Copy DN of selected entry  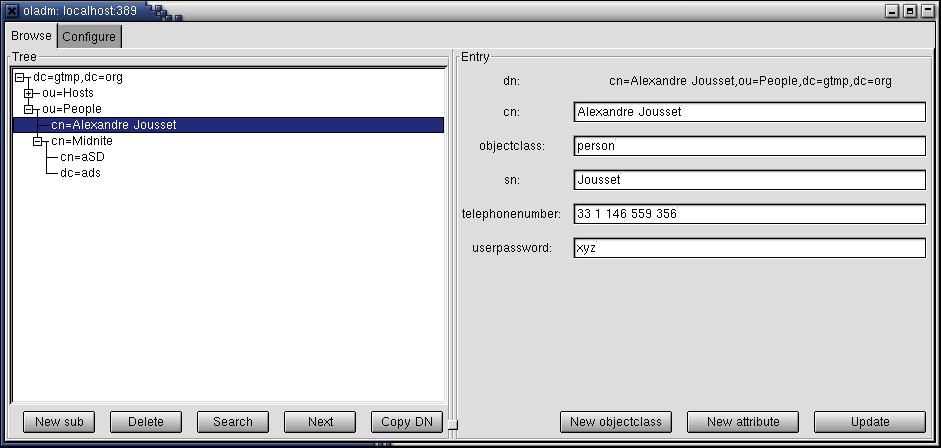(406, 422)
